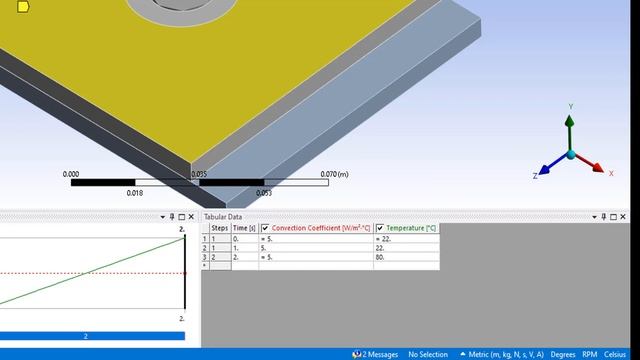640x360 pixels.
Task: Select the Time [s] column header
Action: point(244,228)
